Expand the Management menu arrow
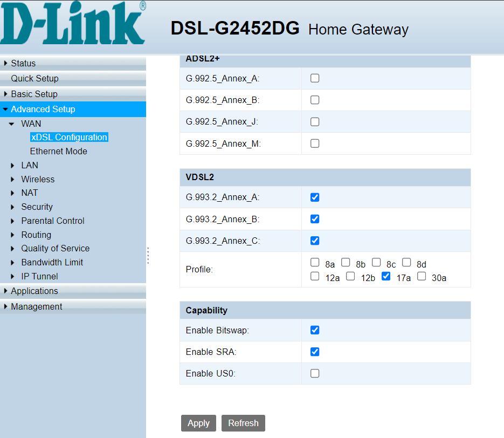 [5, 306]
